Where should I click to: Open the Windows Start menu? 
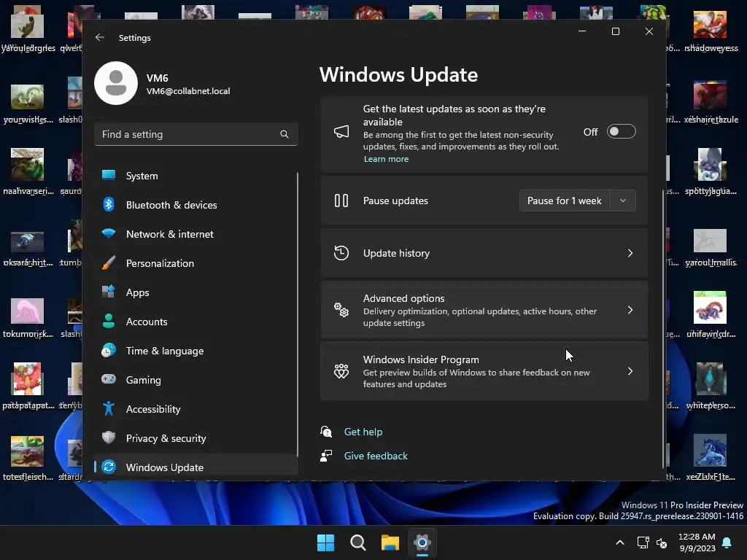click(326, 542)
